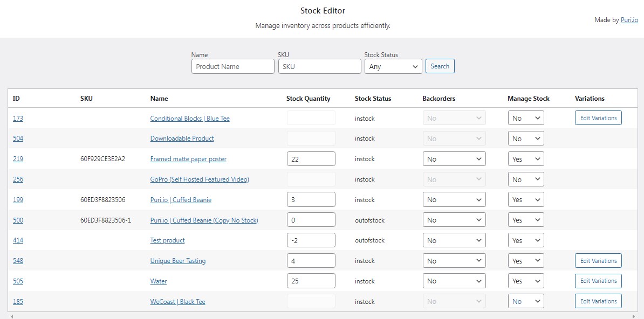Open product ID 414 link
Viewport: 644px width, 319px height.
(x=18, y=240)
